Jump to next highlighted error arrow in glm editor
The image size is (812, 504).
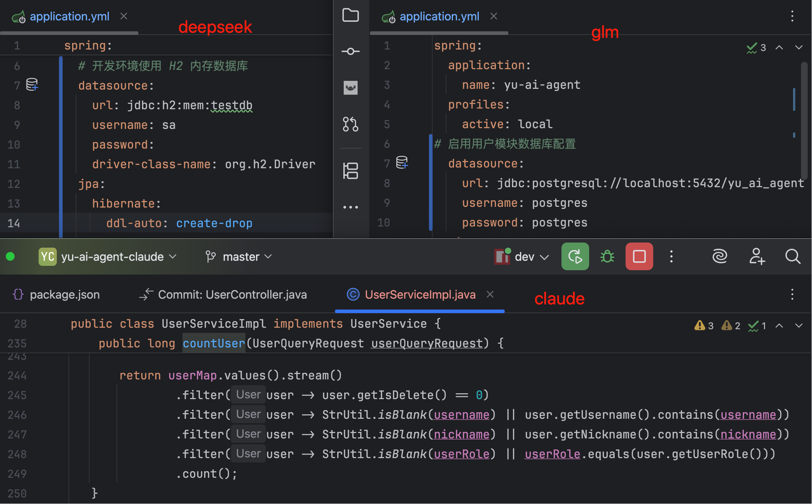pos(799,48)
